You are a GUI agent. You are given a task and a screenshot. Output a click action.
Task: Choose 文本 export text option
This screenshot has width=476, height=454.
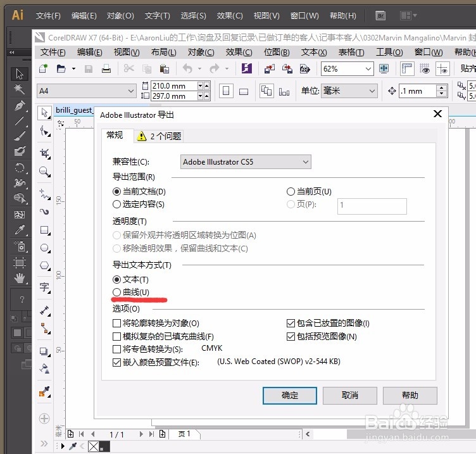pyautogui.click(x=116, y=279)
